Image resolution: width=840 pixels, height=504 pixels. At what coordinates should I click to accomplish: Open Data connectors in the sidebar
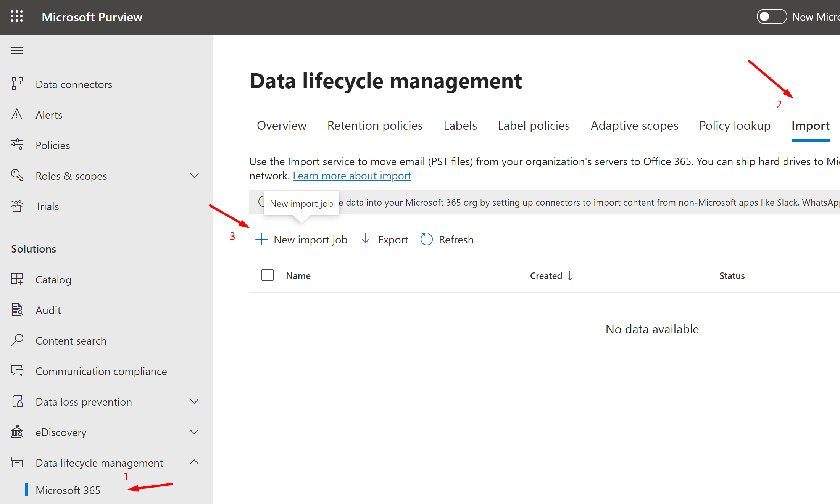[x=73, y=84]
